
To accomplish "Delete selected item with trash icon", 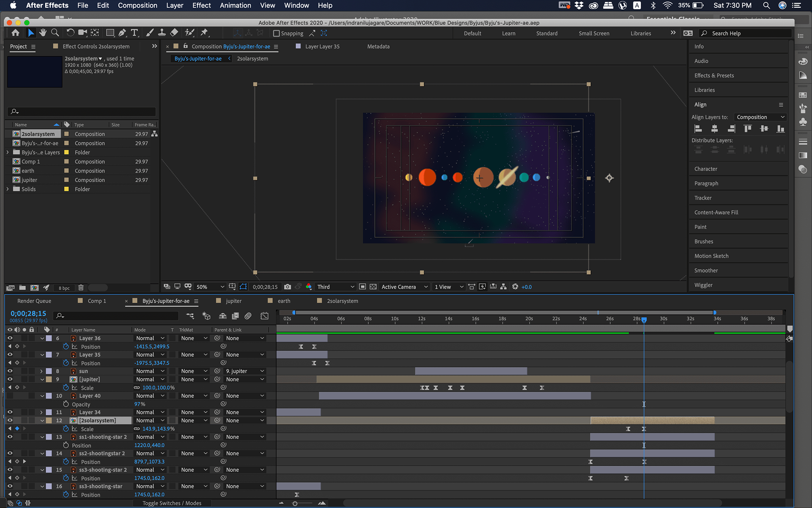I will (x=81, y=287).
